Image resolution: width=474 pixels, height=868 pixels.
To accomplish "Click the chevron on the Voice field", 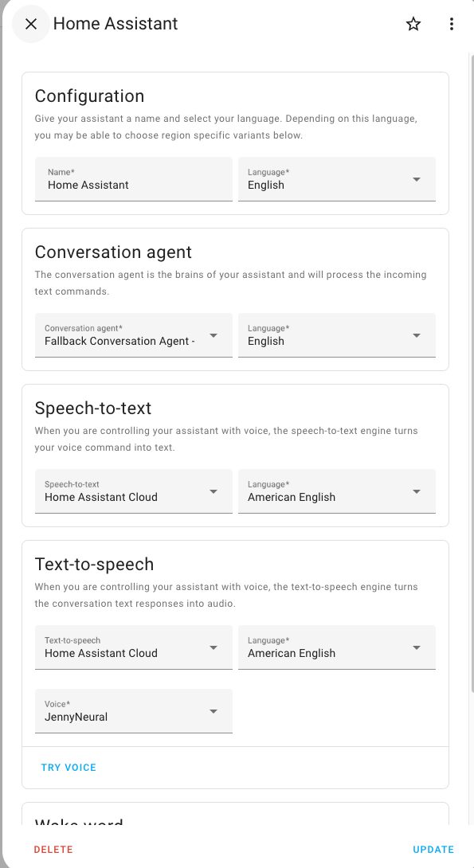I will [213, 711].
